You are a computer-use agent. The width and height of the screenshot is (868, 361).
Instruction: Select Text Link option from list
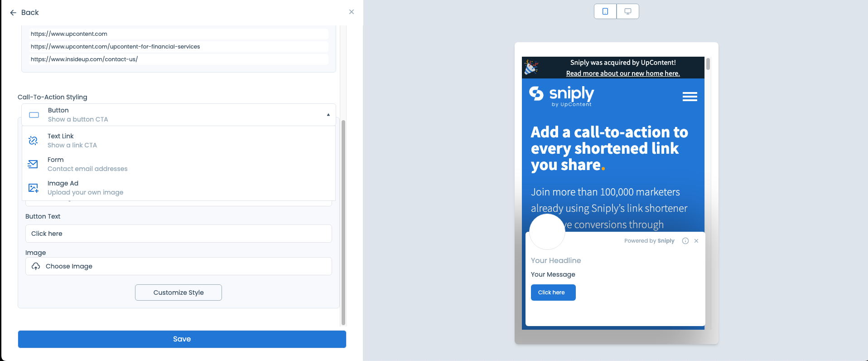pyautogui.click(x=178, y=141)
